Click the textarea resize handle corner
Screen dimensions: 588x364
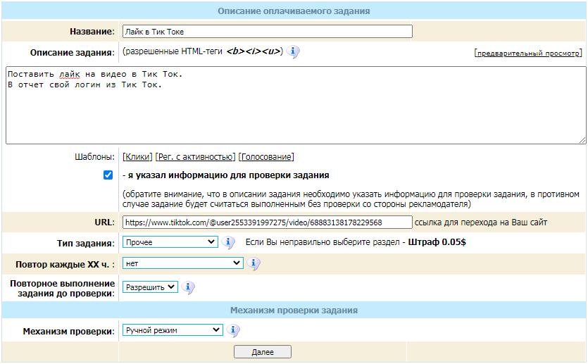(x=582, y=140)
